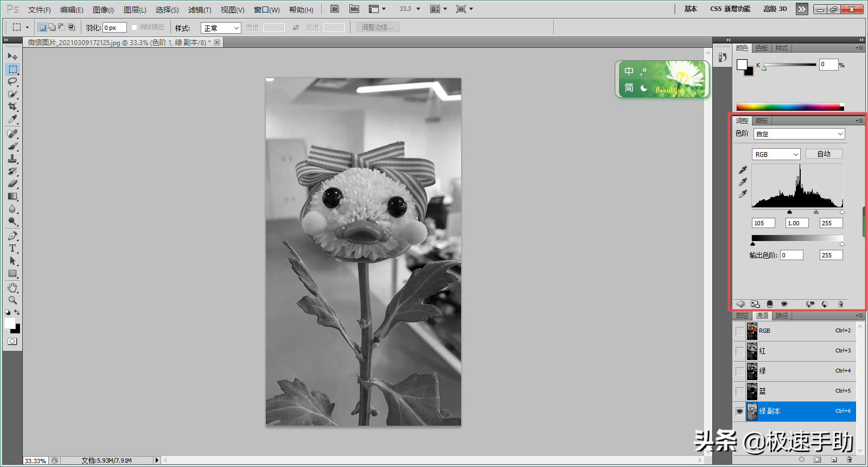Switch to the 高级 3D workspace
868x467 pixels.
tap(775, 9)
